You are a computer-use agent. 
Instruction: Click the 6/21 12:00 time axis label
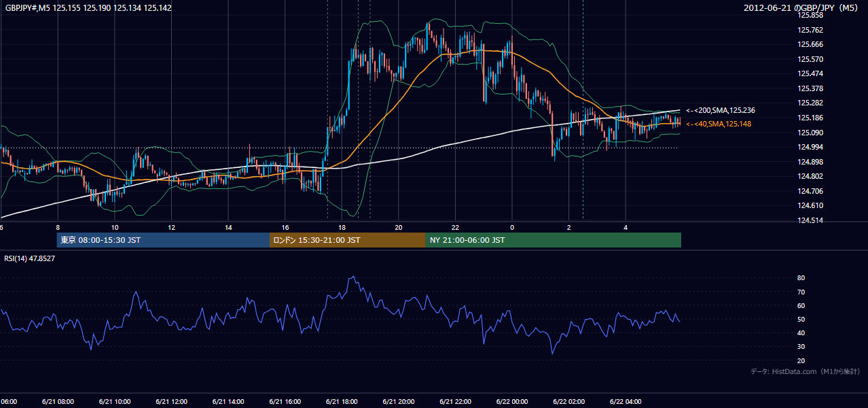[x=171, y=402]
